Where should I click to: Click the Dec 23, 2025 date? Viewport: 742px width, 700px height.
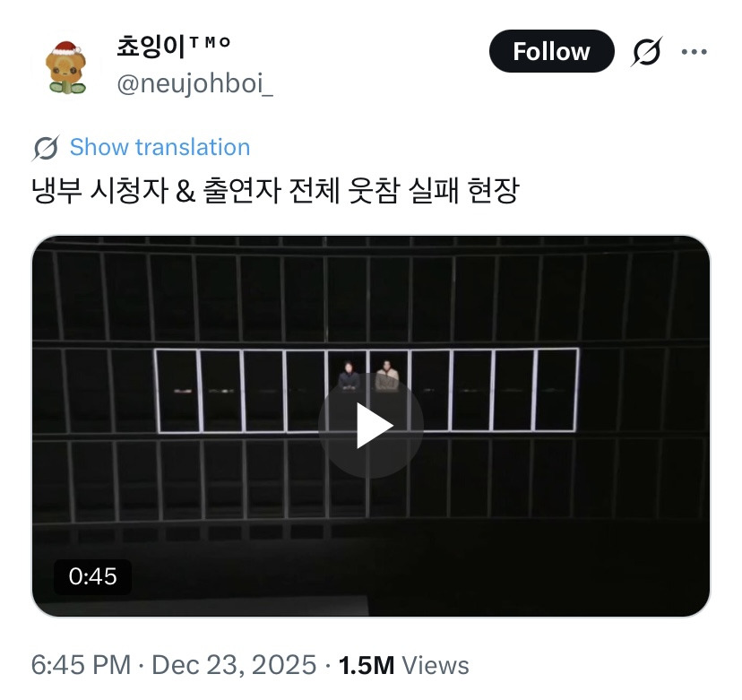click(x=234, y=665)
